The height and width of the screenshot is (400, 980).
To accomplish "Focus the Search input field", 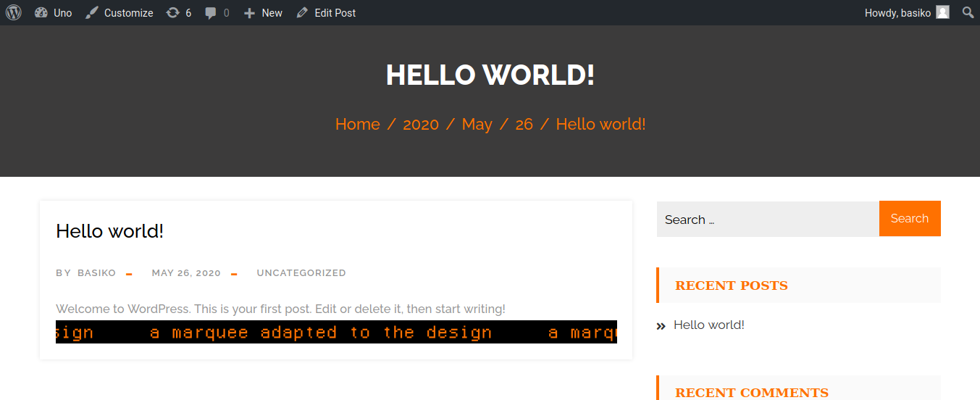I will click(x=768, y=219).
